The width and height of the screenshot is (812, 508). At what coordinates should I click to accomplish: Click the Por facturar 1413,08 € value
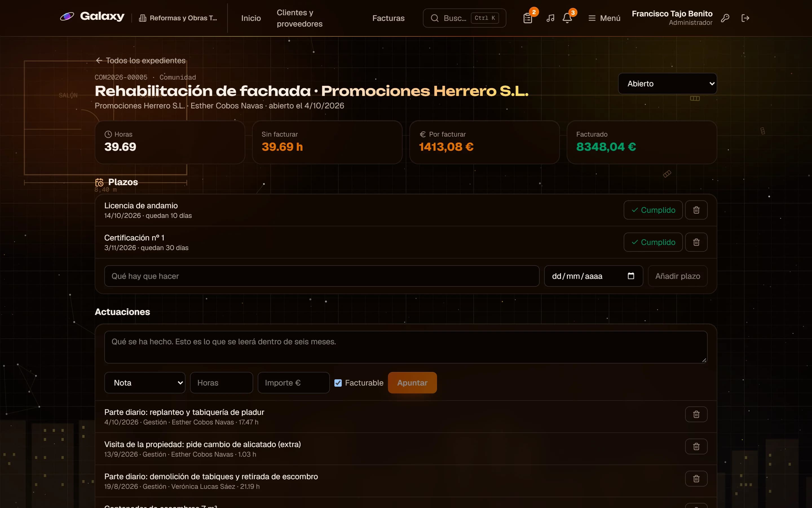(446, 147)
